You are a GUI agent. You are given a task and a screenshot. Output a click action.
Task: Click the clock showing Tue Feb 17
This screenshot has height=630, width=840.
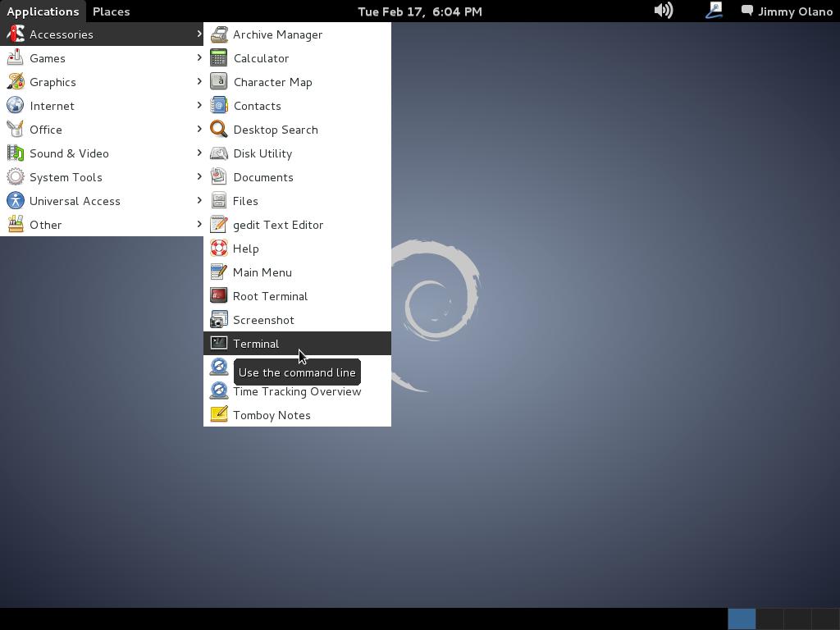[x=420, y=11]
